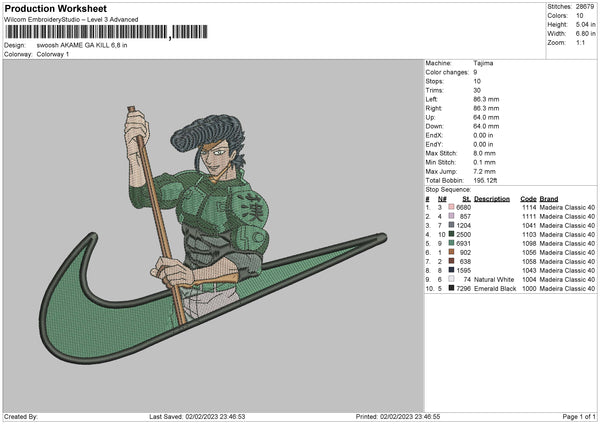
Task: Click the Up value '64.0 mm'
Action: [x=486, y=117]
